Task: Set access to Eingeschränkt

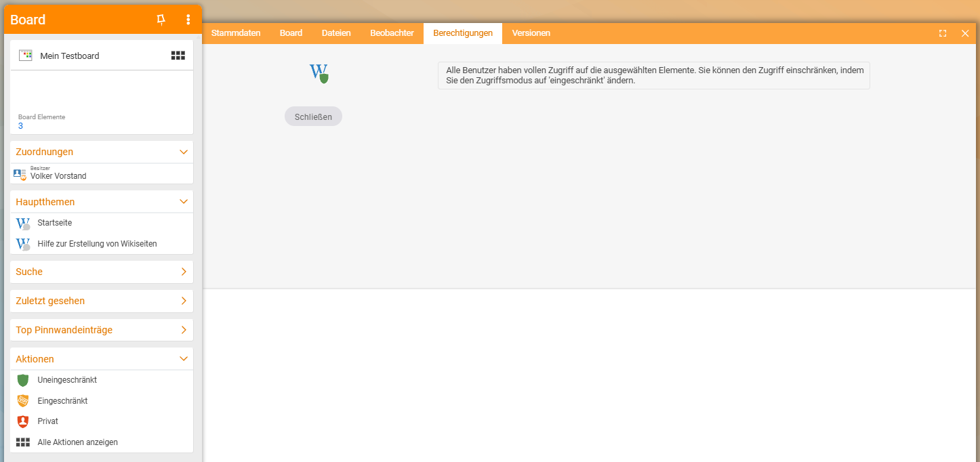Action: (x=62, y=401)
